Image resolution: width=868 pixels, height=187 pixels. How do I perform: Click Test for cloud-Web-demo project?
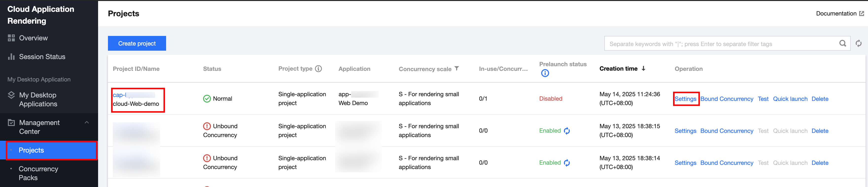coord(763,99)
